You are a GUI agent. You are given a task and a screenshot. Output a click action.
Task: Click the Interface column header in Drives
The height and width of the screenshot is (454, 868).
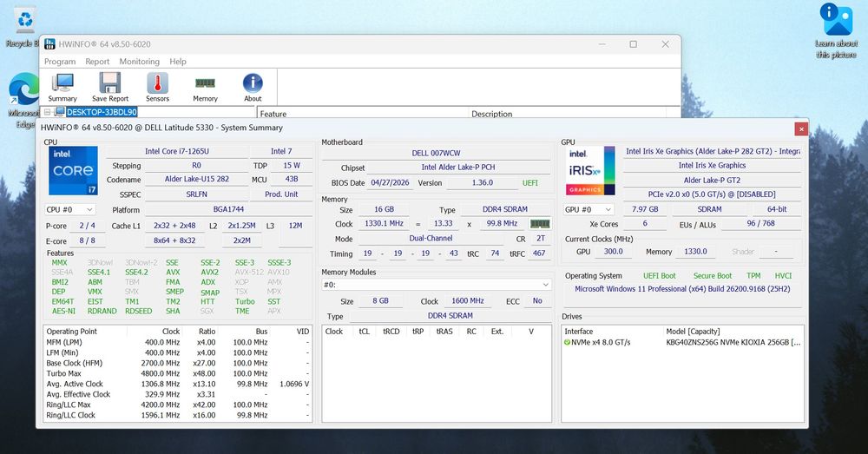(x=613, y=331)
